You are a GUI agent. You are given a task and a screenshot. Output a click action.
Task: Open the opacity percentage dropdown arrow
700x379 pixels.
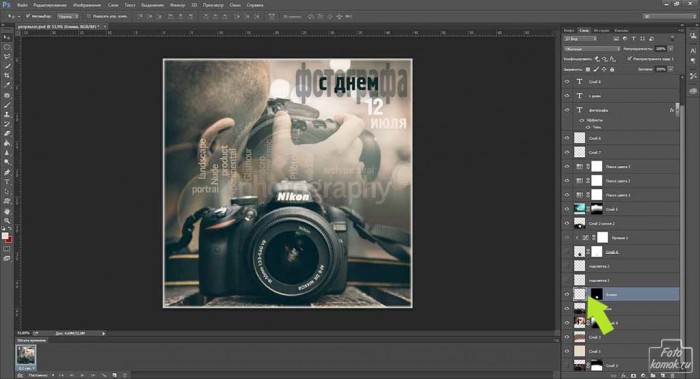pos(671,49)
